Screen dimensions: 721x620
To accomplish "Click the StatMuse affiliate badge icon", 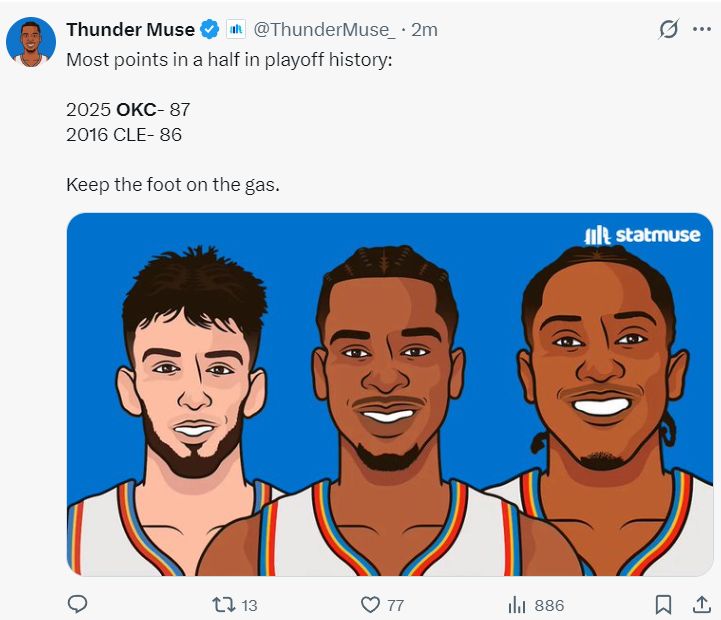I will click(236, 29).
